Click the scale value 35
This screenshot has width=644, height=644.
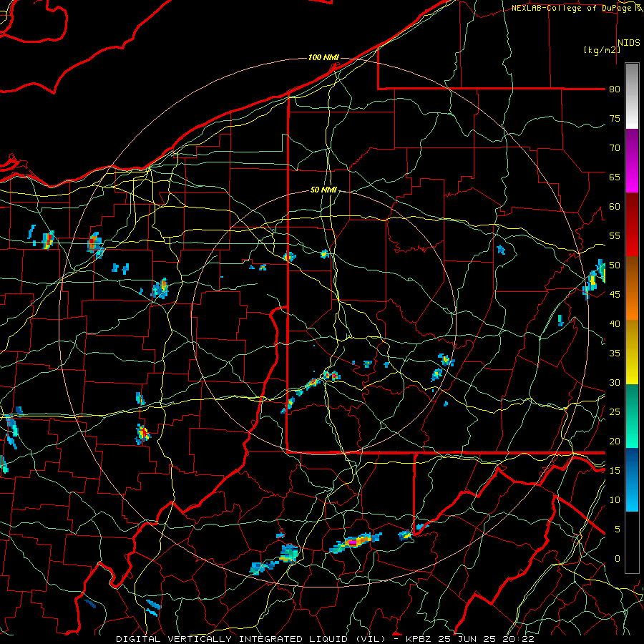click(x=615, y=353)
